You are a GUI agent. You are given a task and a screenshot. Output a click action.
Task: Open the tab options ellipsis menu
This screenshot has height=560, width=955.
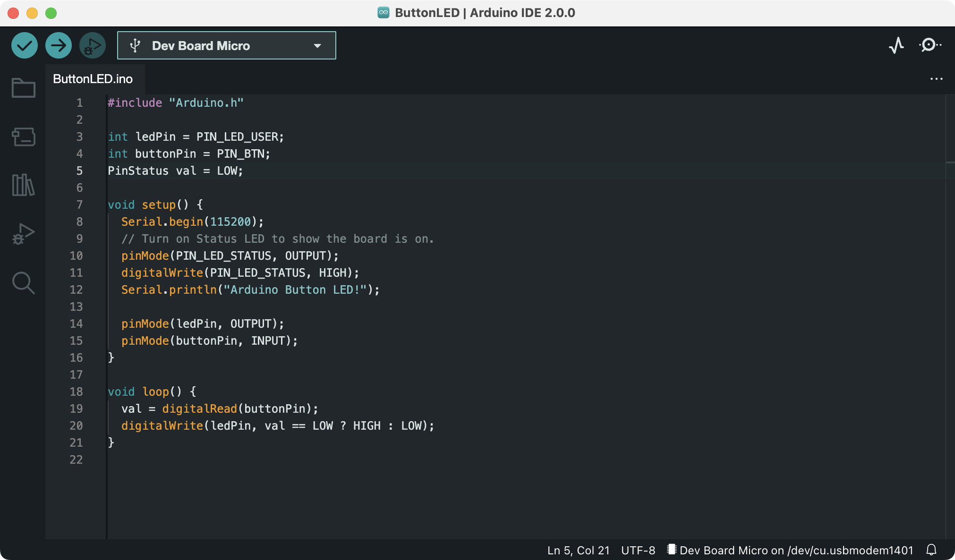(x=936, y=79)
